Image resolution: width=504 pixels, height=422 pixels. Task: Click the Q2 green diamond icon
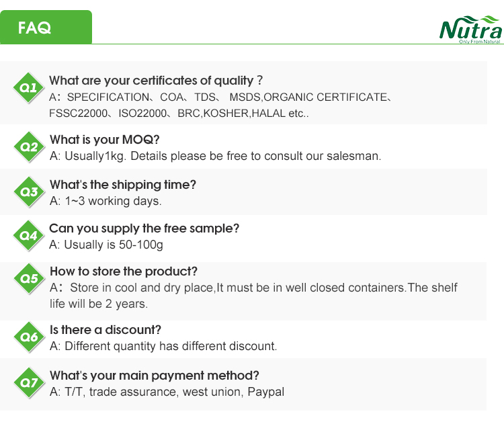click(x=28, y=147)
